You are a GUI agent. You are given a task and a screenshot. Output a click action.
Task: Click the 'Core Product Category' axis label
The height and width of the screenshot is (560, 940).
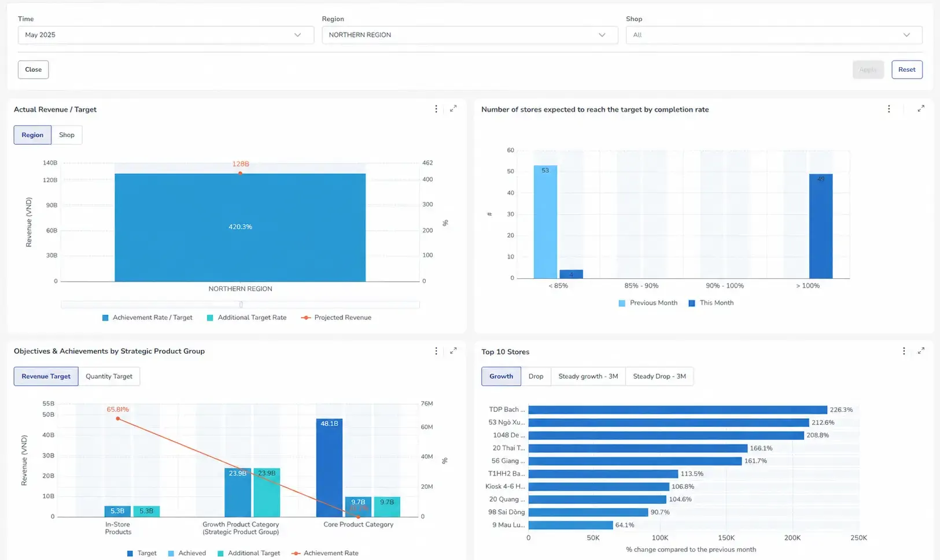tap(358, 525)
